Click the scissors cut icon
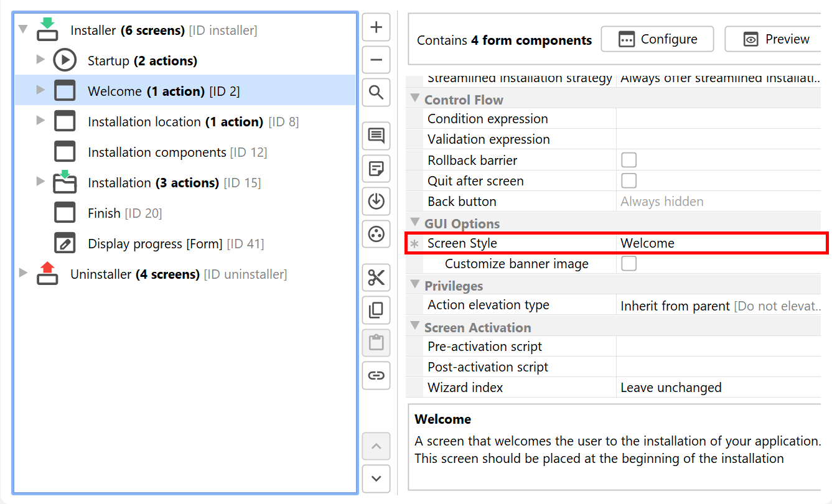 click(x=376, y=278)
